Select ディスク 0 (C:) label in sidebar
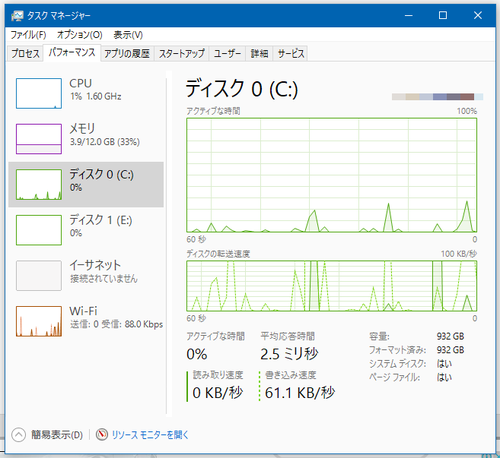 [101, 174]
